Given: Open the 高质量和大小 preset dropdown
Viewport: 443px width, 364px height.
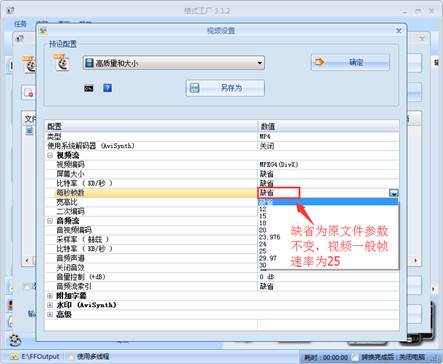Looking at the screenshot, I should click(174, 63).
